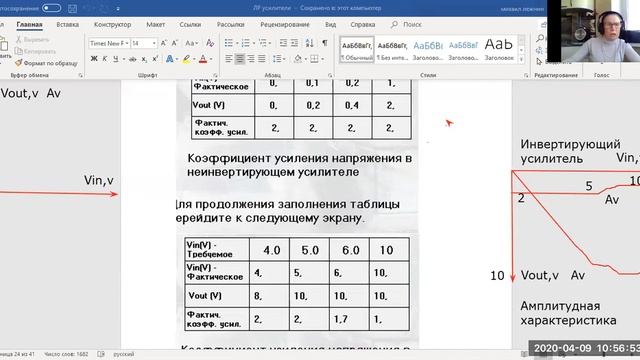Apply the yellow text highlight color

pos(186,59)
